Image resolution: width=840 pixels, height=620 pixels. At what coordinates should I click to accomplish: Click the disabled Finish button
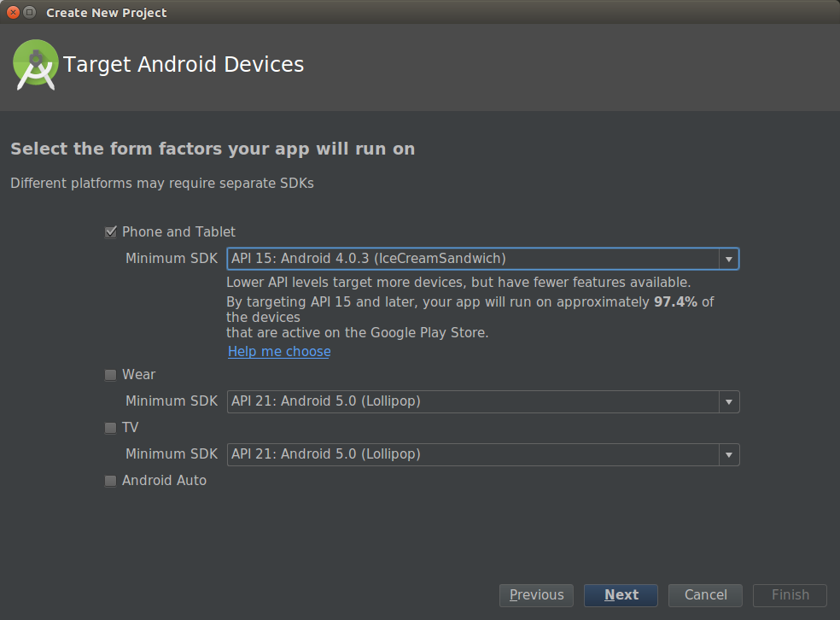click(x=790, y=595)
